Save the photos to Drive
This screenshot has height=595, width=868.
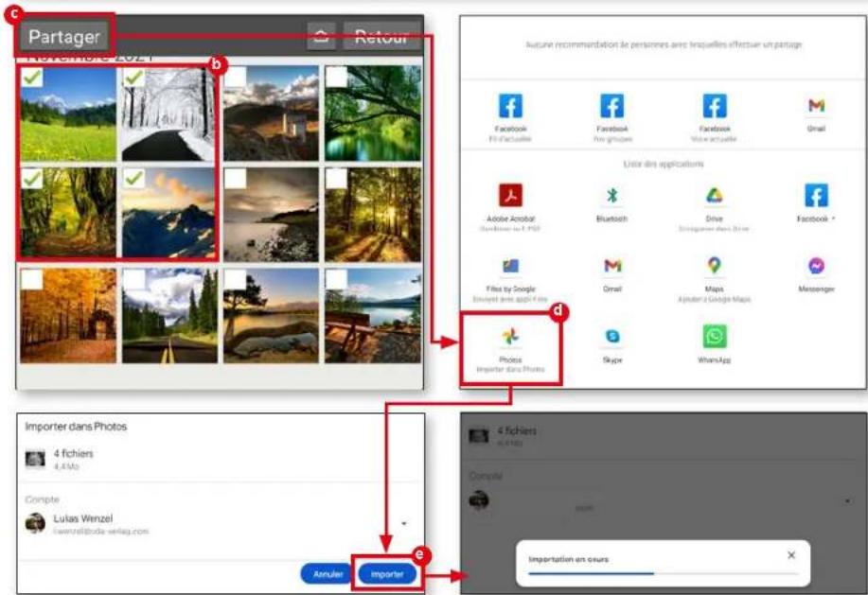point(714,208)
